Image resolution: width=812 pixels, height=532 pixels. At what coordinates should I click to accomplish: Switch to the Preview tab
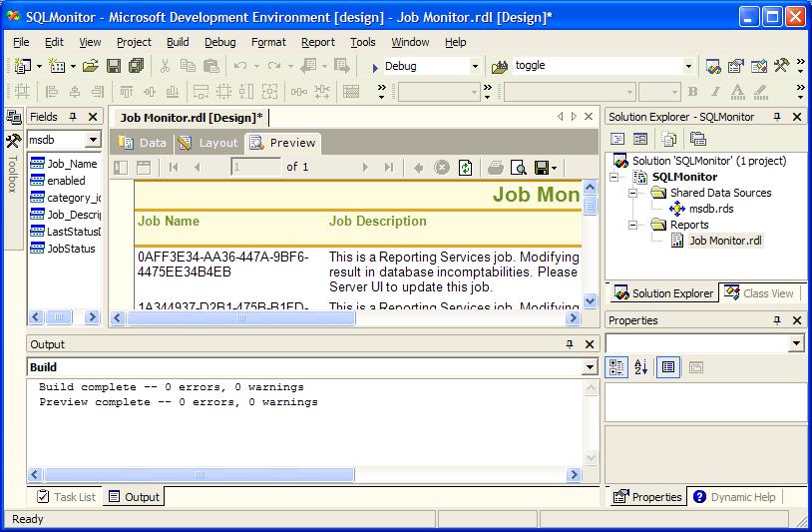[x=282, y=143]
